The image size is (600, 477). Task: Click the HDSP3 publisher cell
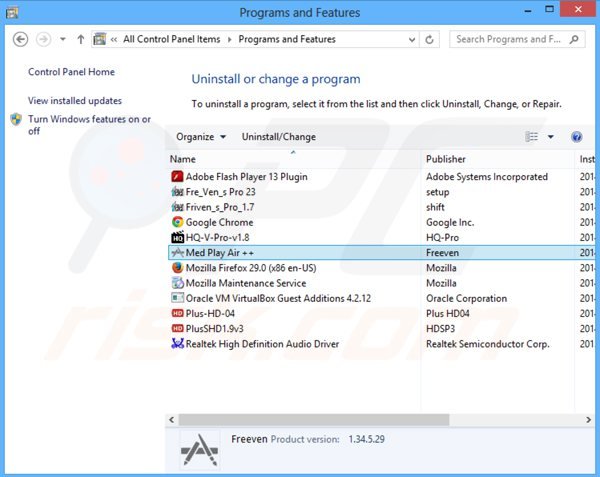point(440,329)
